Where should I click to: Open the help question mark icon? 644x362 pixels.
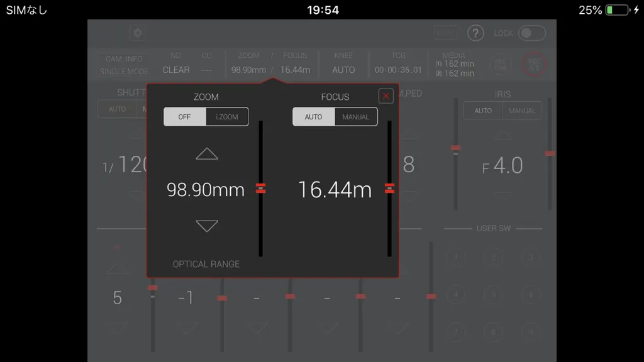[x=475, y=33]
